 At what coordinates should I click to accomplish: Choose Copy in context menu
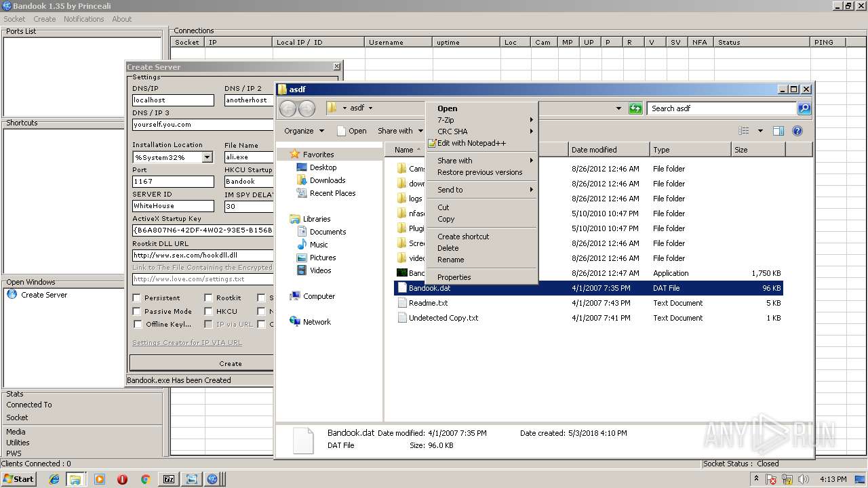[x=481, y=219]
